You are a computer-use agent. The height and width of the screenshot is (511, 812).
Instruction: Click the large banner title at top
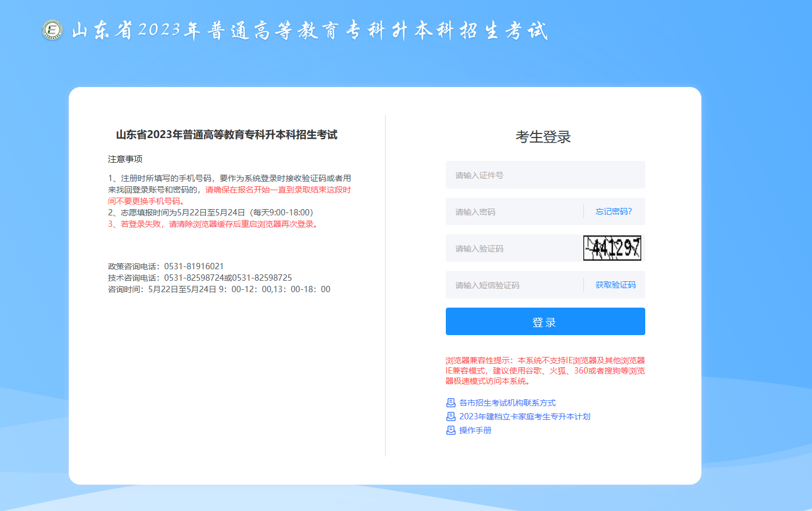point(310,30)
